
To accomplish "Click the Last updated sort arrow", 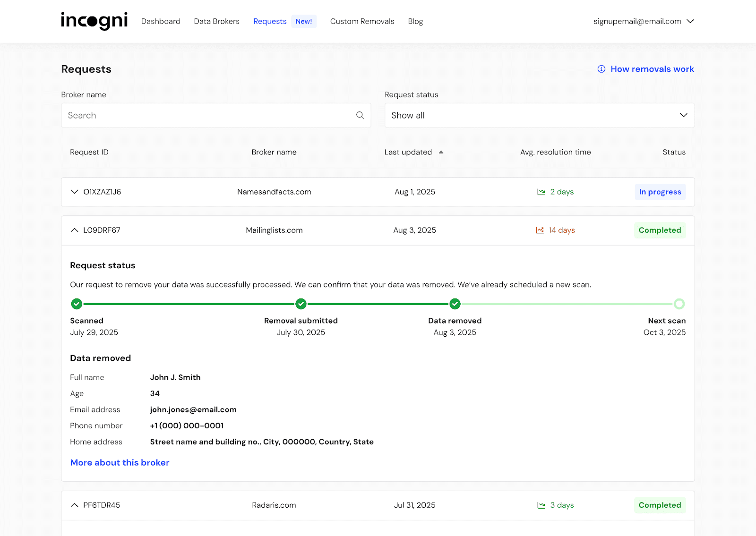I will coord(441,152).
